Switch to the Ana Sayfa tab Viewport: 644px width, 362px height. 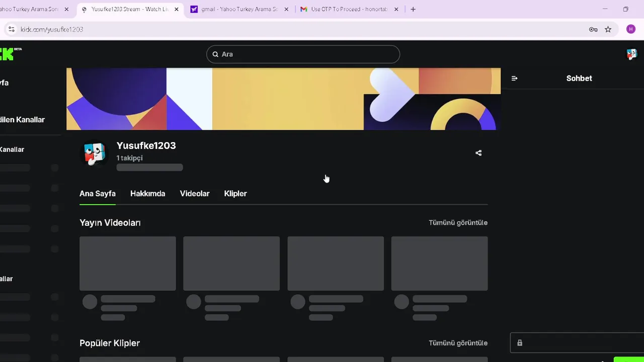pyautogui.click(x=98, y=194)
